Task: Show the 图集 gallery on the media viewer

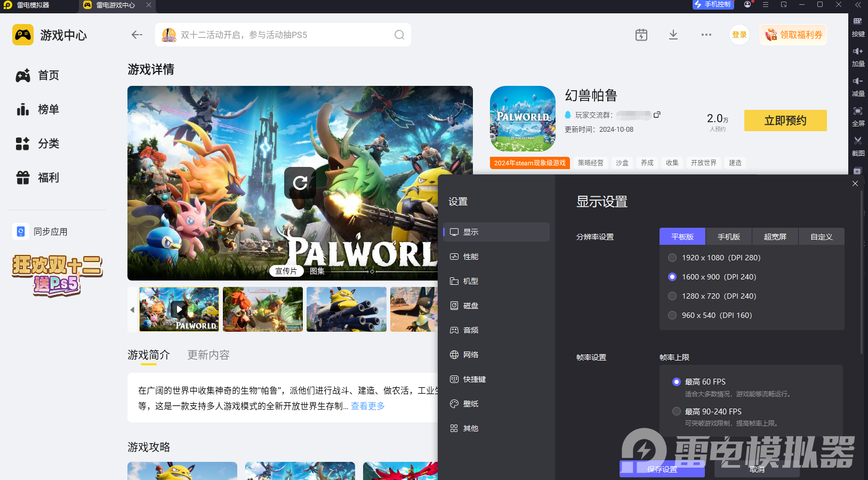Action: click(x=317, y=271)
